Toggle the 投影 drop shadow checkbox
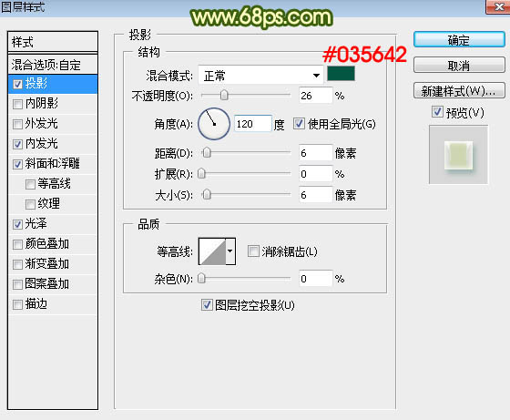The height and width of the screenshot is (420, 510). click(17, 84)
